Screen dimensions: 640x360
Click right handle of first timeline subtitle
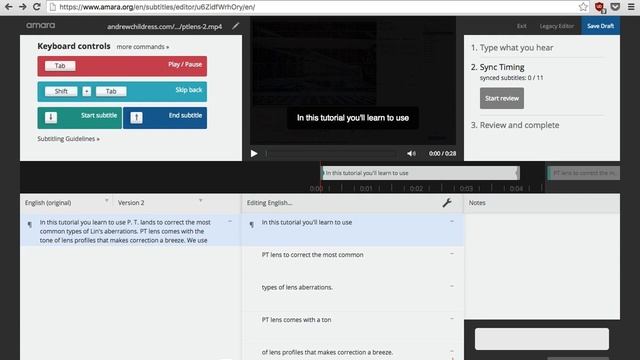coord(517,173)
